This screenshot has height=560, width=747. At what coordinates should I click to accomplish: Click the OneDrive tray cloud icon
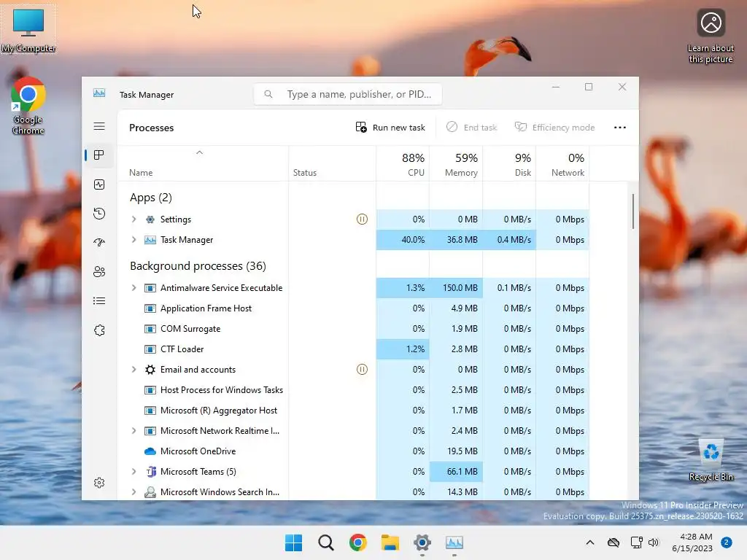tap(614, 542)
